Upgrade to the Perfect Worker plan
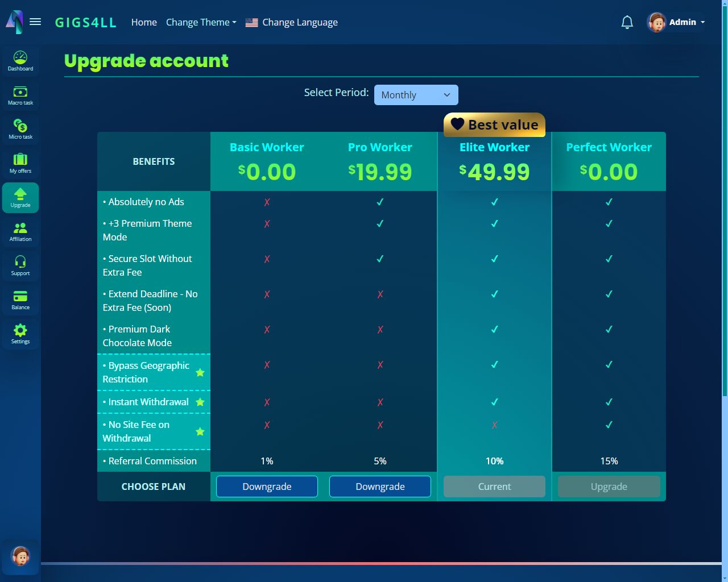This screenshot has height=582, width=728. pos(609,487)
